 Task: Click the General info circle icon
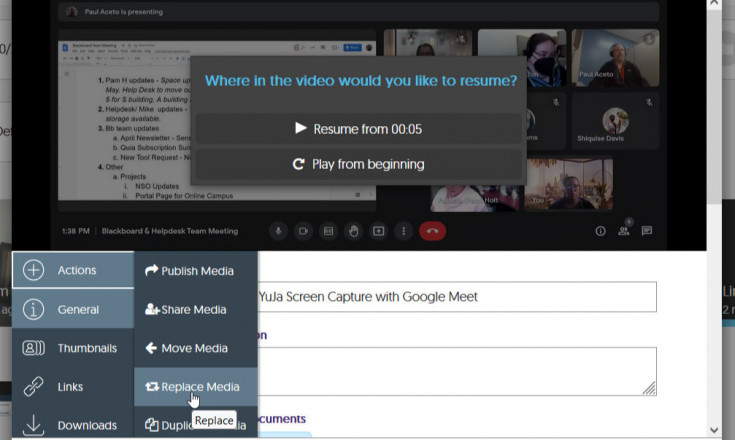(33, 309)
